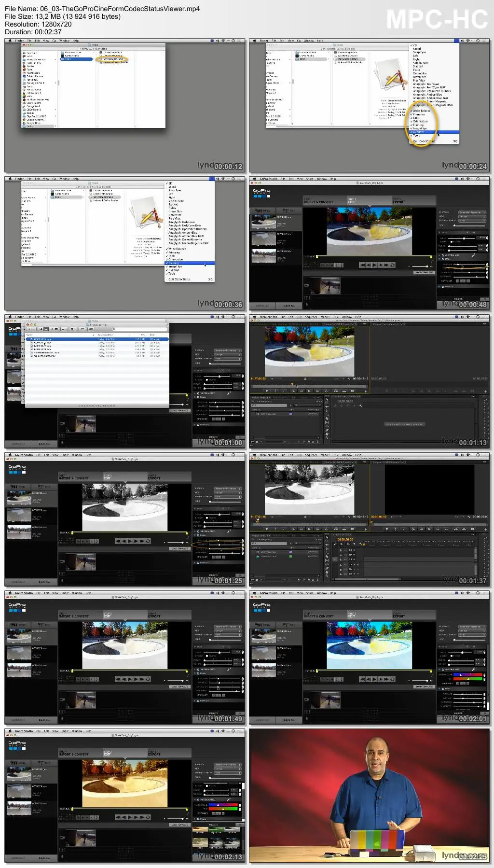Click the source monitor wrench settings icon in the 00:01:13 frame
The image size is (494, 868).
tap(349, 378)
